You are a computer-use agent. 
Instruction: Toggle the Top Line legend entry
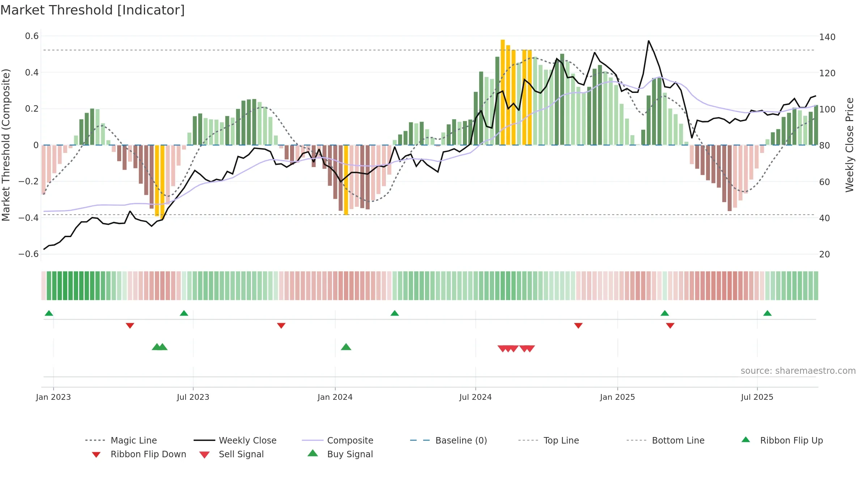(x=548, y=440)
